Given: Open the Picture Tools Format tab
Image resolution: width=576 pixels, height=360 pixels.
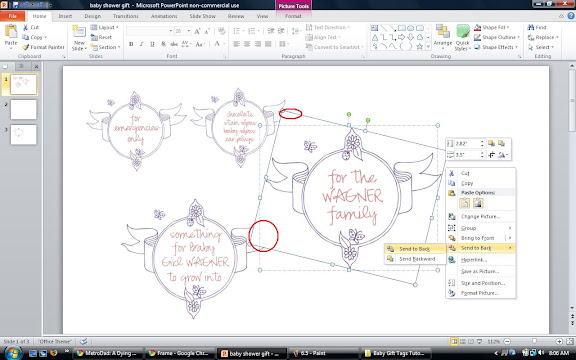Looking at the screenshot, I should pos(293,16).
